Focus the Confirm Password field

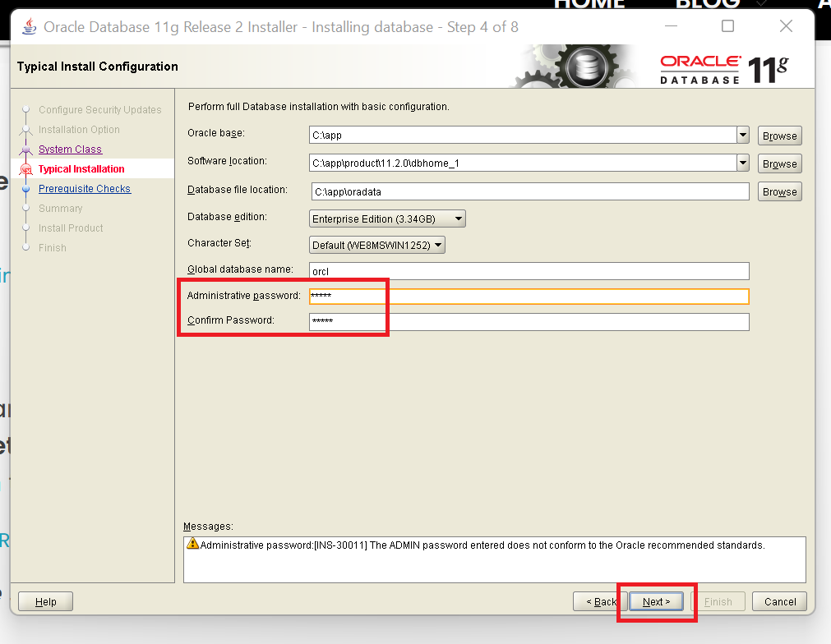pyautogui.click(x=529, y=321)
